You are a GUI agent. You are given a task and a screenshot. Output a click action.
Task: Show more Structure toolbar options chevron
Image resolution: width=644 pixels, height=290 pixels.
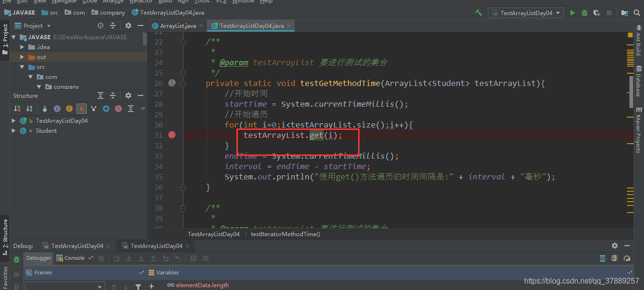(x=143, y=109)
